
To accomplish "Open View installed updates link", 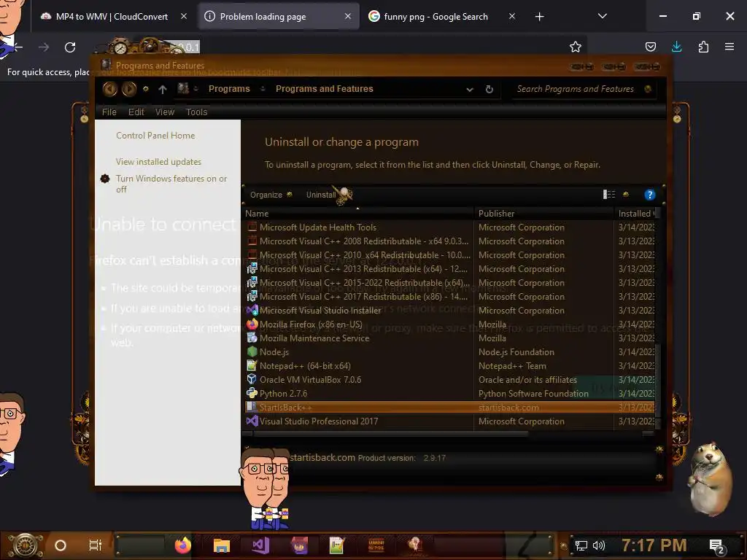I will pyautogui.click(x=158, y=162).
